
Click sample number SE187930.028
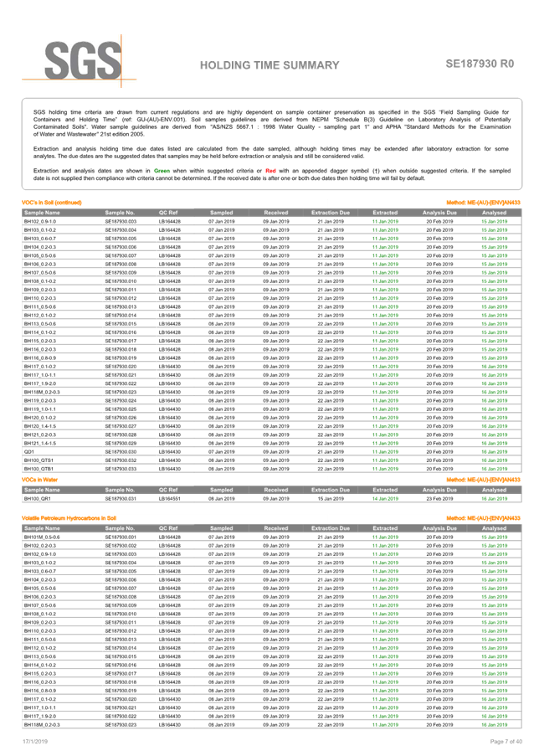click(121, 435)
